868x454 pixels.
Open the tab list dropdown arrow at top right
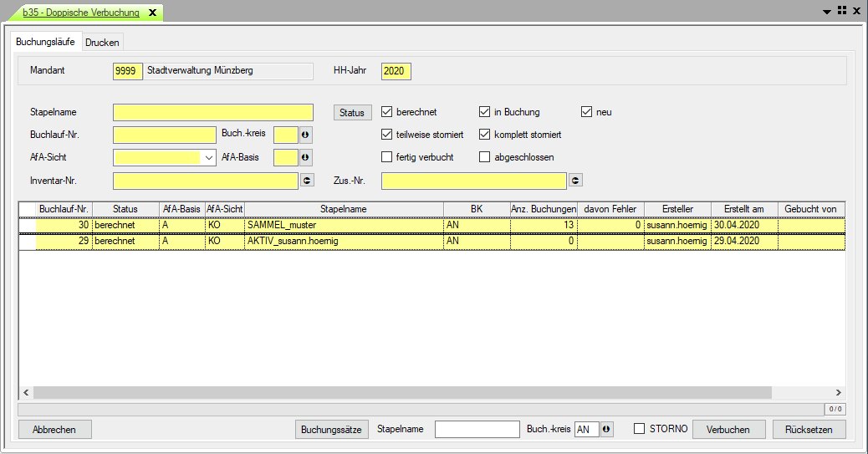click(827, 11)
